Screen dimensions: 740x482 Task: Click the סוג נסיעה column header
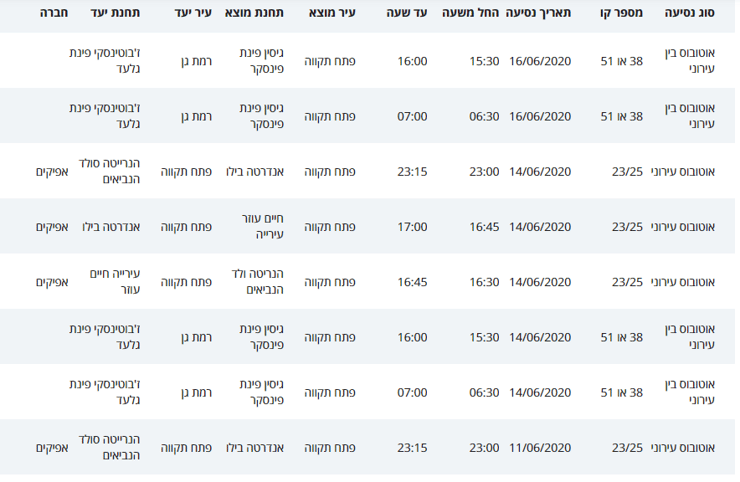tap(690, 13)
